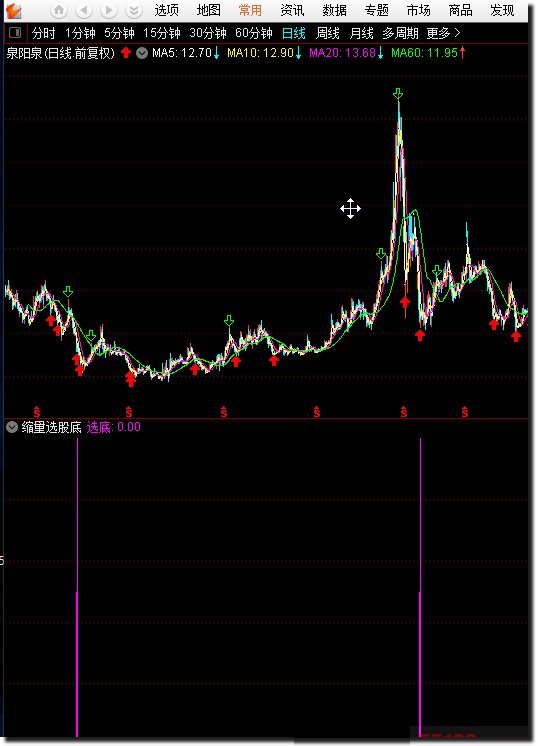The width and height of the screenshot is (538, 746).
Task: Switch to 月线 monthly period
Action: (362, 33)
